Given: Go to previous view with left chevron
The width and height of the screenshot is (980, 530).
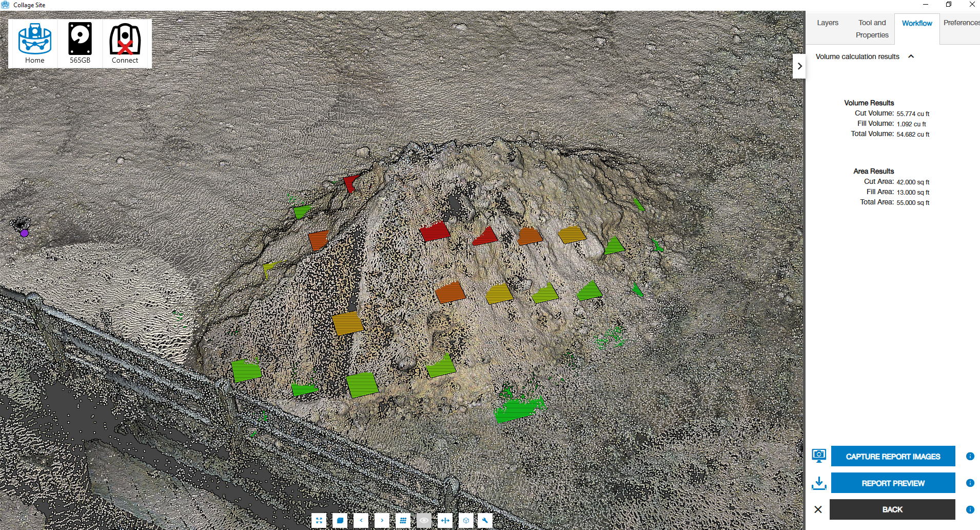Looking at the screenshot, I should pyautogui.click(x=361, y=520).
